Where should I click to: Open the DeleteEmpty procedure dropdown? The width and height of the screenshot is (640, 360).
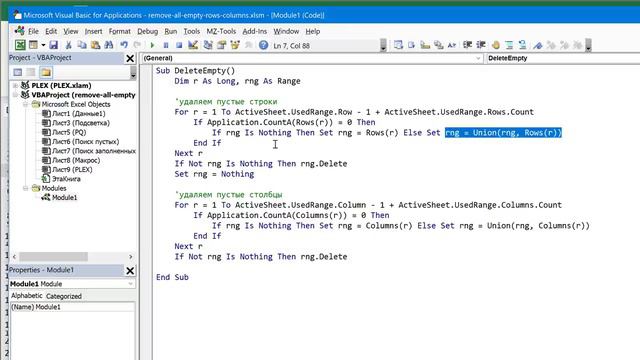(562, 58)
